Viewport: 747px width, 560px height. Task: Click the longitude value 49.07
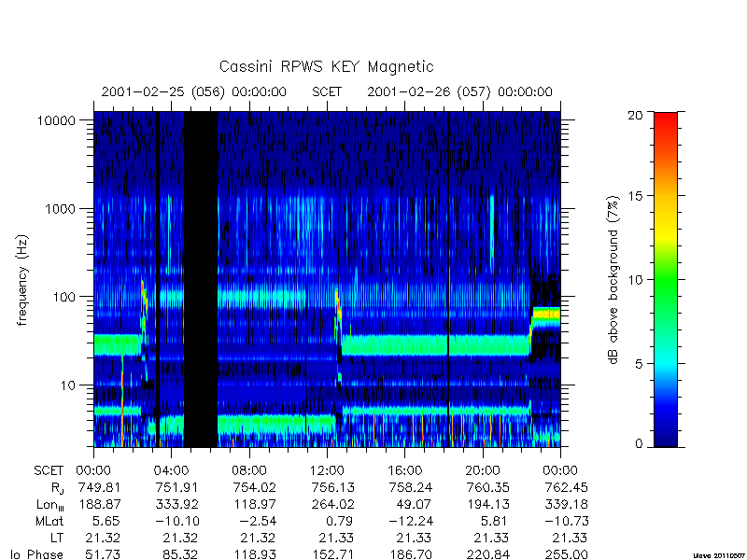(x=414, y=505)
